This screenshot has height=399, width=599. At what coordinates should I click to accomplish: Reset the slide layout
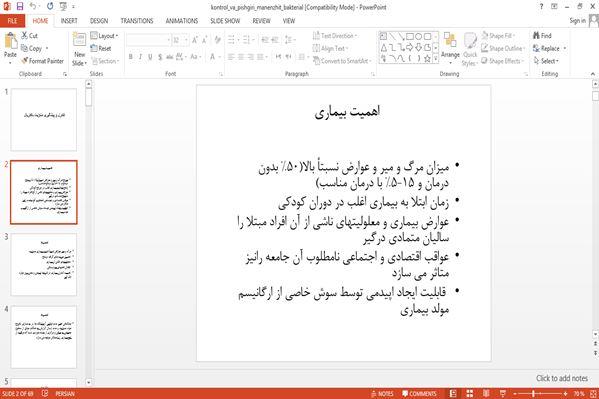tap(101, 49)
